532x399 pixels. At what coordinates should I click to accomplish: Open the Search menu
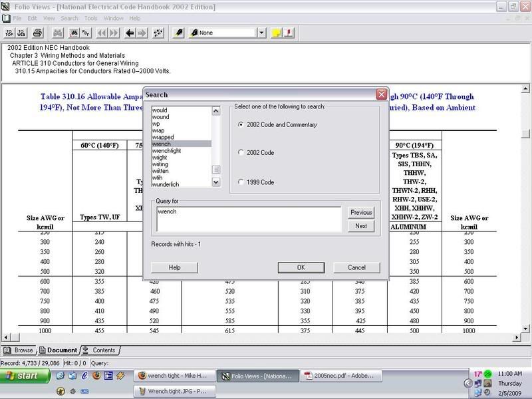69,19
